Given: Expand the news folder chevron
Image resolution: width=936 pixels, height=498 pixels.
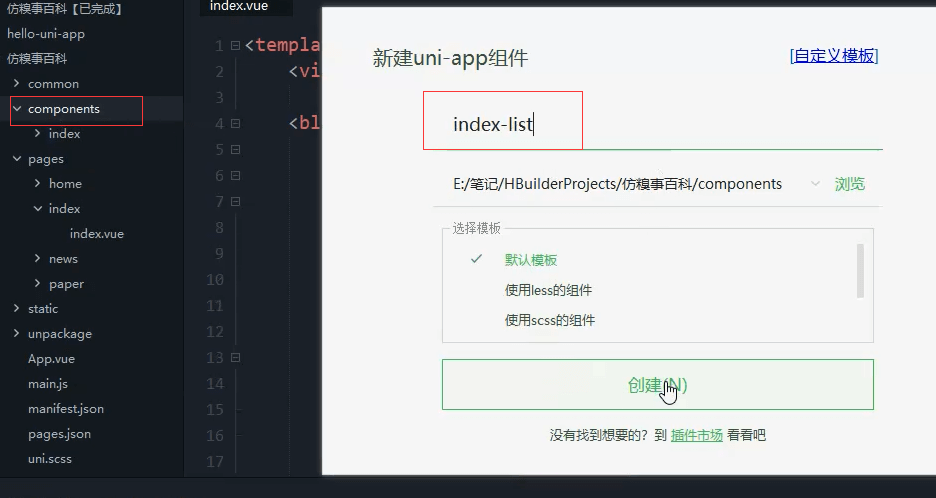Looking at the screenshot, I should click(x=38, y=259).
